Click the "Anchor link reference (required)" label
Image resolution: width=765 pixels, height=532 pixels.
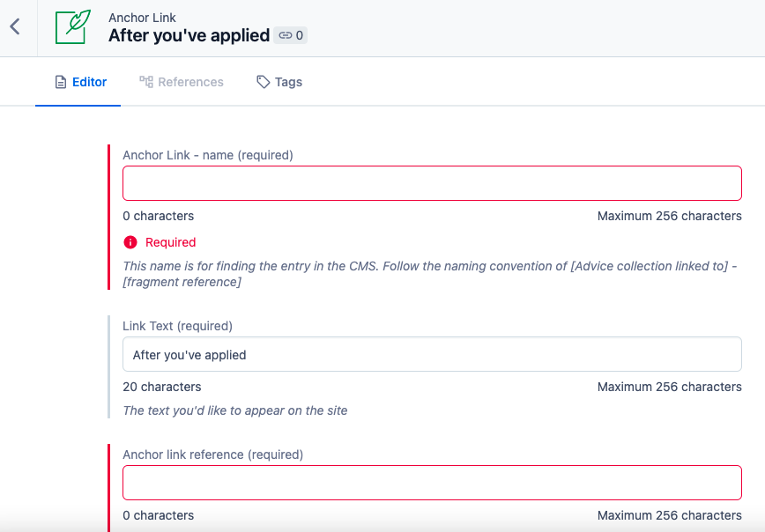212,454
